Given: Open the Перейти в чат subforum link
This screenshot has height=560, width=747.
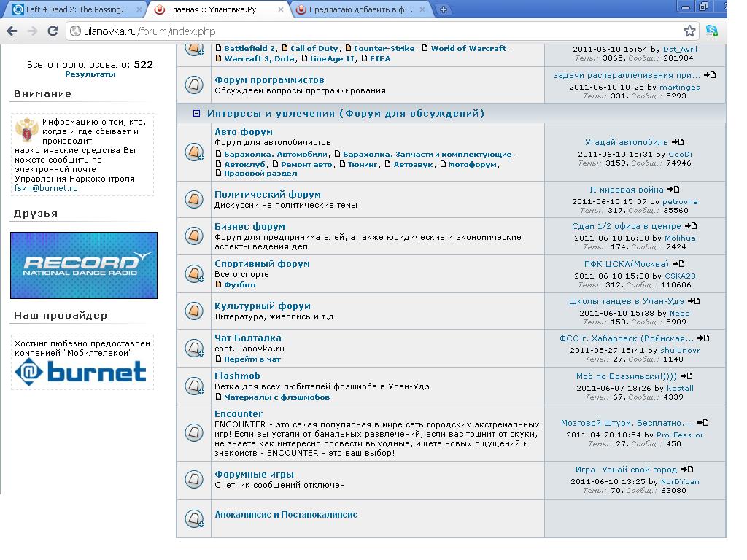Looking at the screenshot, I should point(252,359).
